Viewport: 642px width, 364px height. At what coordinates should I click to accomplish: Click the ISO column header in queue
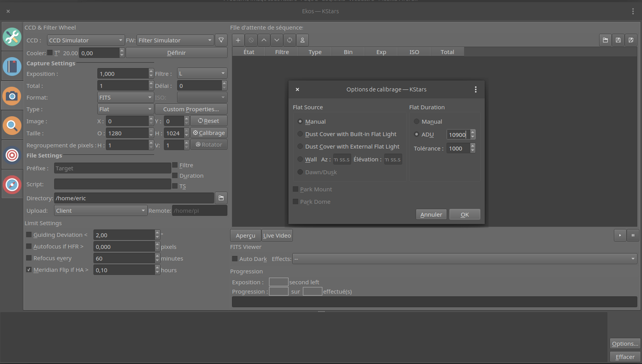414,52
